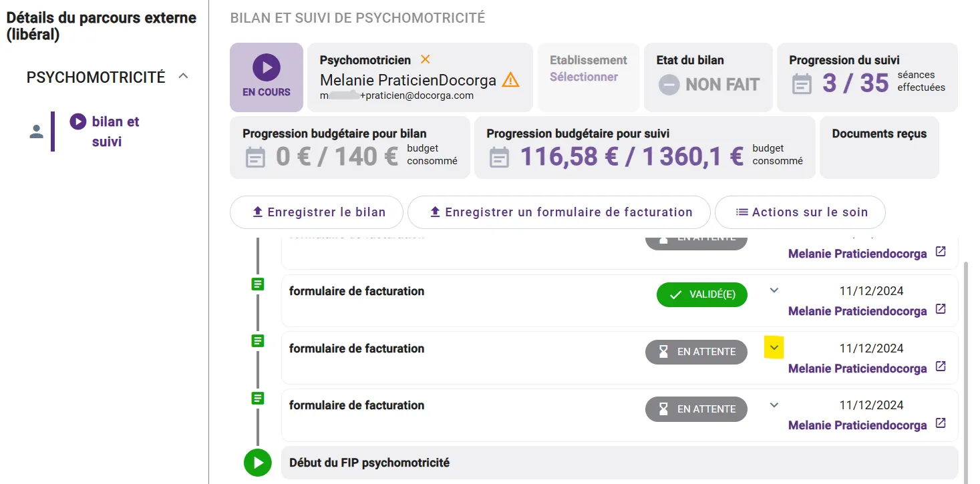Viewport: 980px width, 484px height.
Task: Collapse the PSYCHOMOTRICITÉ section chevron
Action: tap(184, 77)
